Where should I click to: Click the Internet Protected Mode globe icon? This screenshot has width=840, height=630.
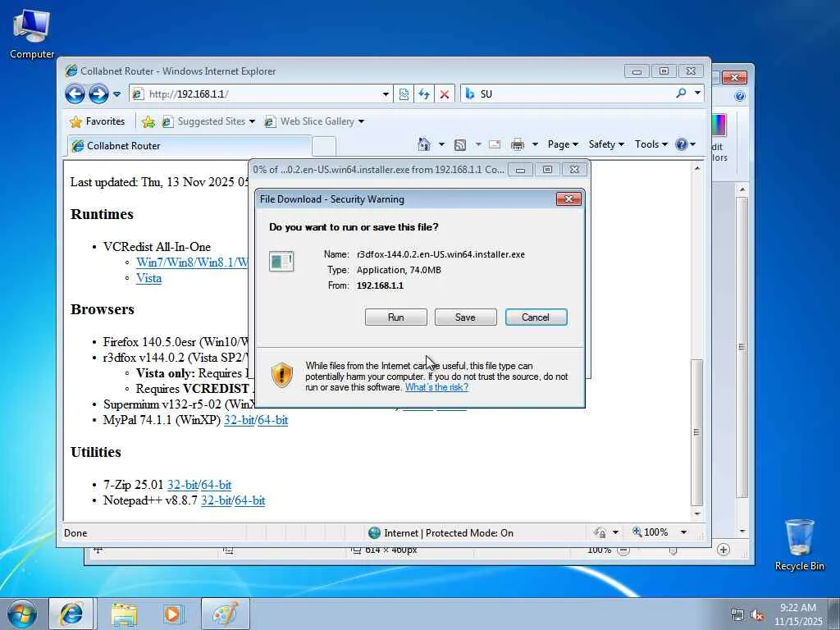[374, 533]
